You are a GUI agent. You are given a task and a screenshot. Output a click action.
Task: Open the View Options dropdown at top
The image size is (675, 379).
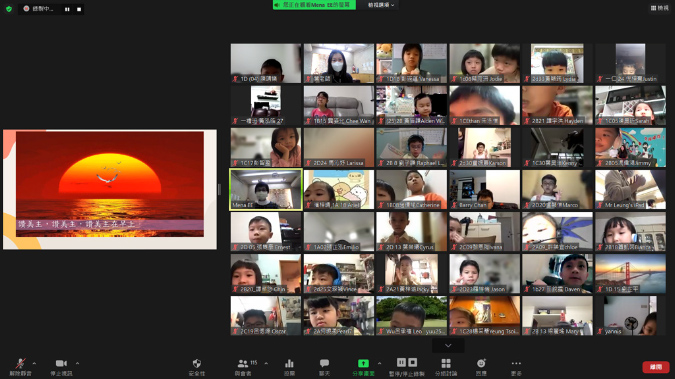pyautogui.click(x=381, y=5)
